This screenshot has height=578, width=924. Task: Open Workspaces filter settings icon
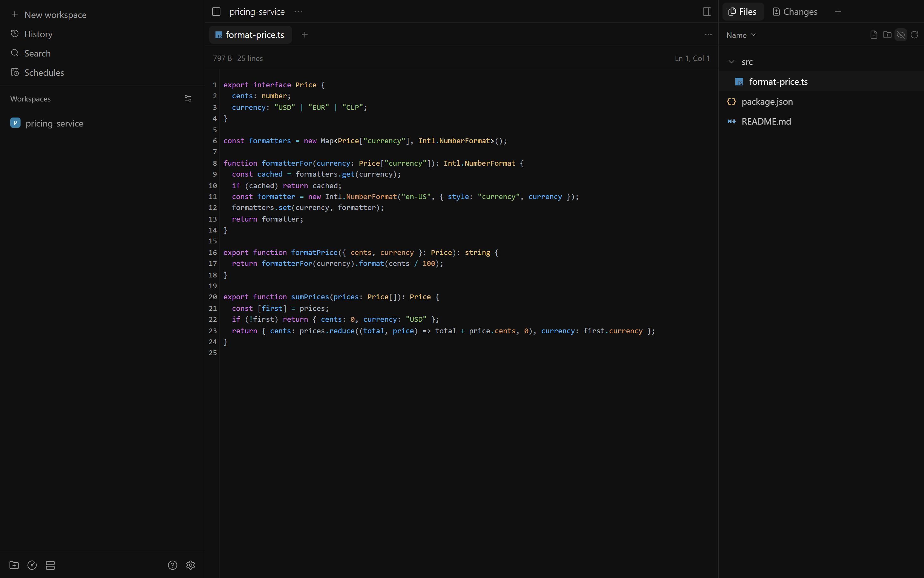(188, 99)
